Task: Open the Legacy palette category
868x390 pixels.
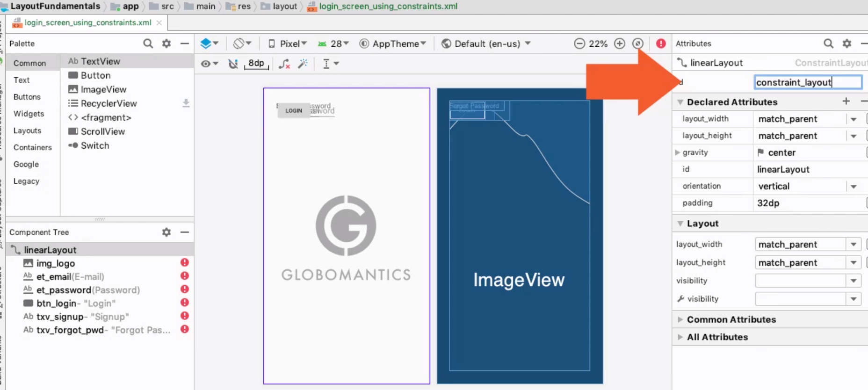Action: 26,181
